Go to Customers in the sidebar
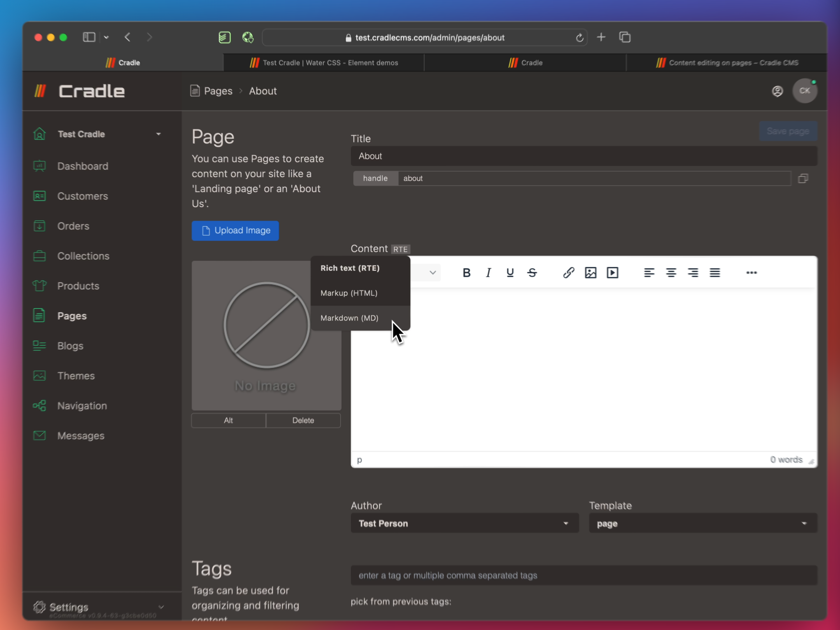The height and width of the screenshot is (630, 840). click(x=83, y=196)
